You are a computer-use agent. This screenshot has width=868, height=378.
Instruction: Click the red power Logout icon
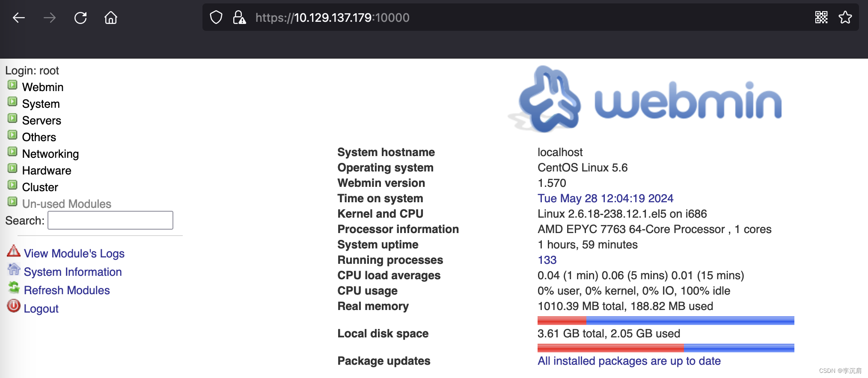point(14,306)
